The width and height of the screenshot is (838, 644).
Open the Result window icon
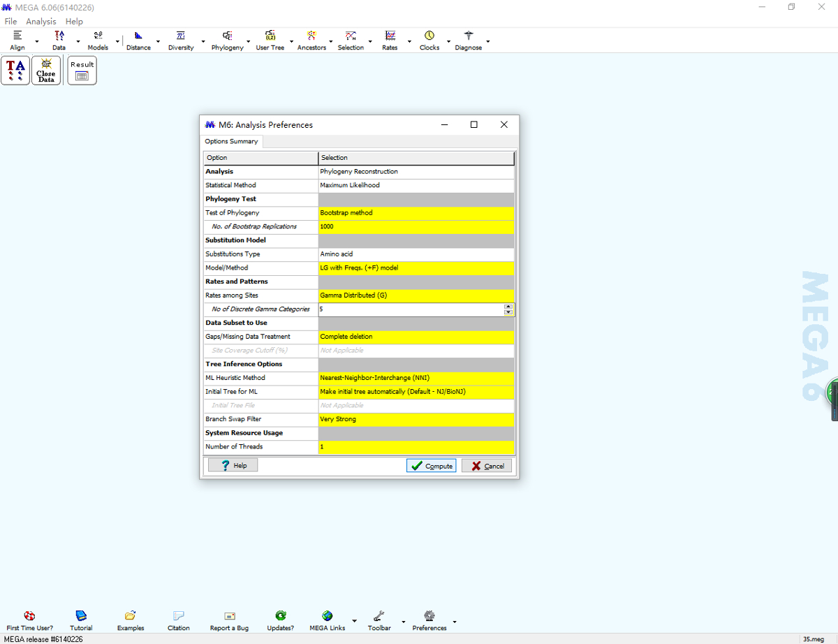(82, 71)
